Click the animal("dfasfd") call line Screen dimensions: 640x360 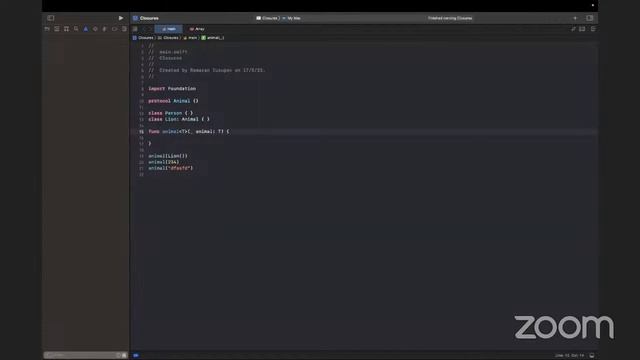click(170, 168)
